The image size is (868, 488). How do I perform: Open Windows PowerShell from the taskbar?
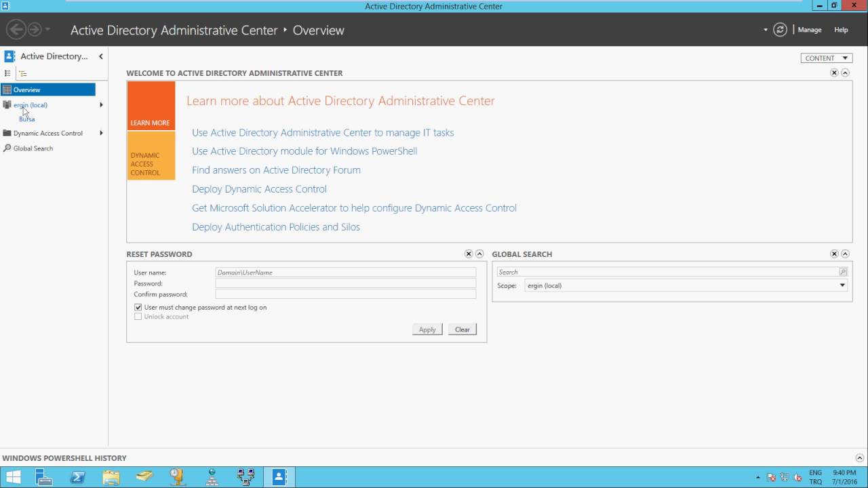pyautogui.click(x=78, y=477)
